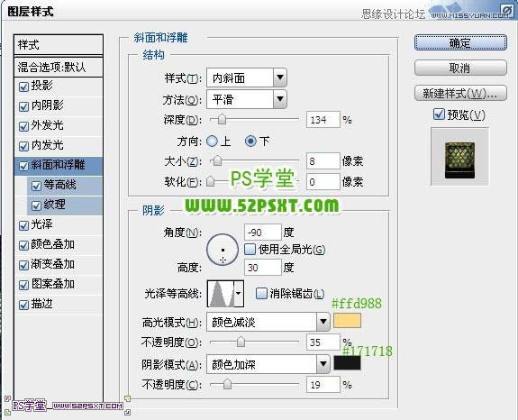Click the shadow 不透明度(C) slider handle
The height and width of the screenshot is (420, 518).
[x=227, y=384]
